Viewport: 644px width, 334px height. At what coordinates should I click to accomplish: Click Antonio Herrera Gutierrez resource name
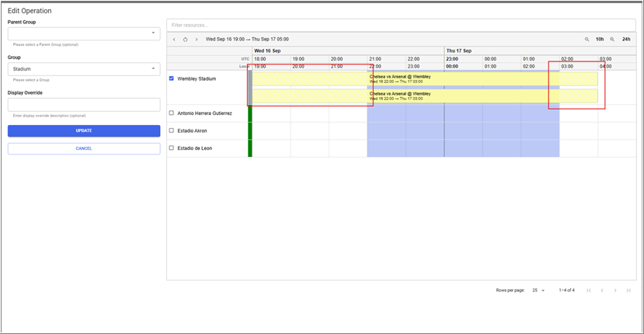click(204, 113)
